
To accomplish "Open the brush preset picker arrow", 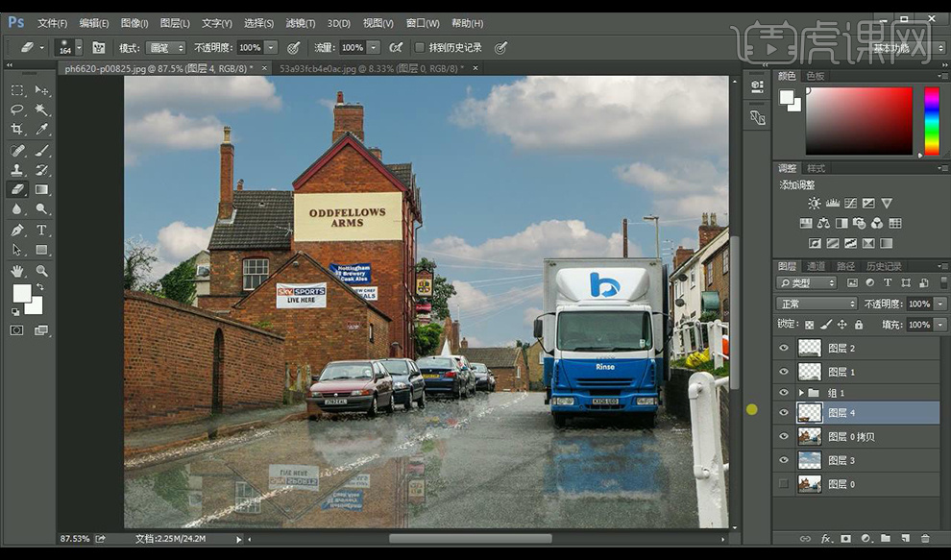I will pos(78,47).
